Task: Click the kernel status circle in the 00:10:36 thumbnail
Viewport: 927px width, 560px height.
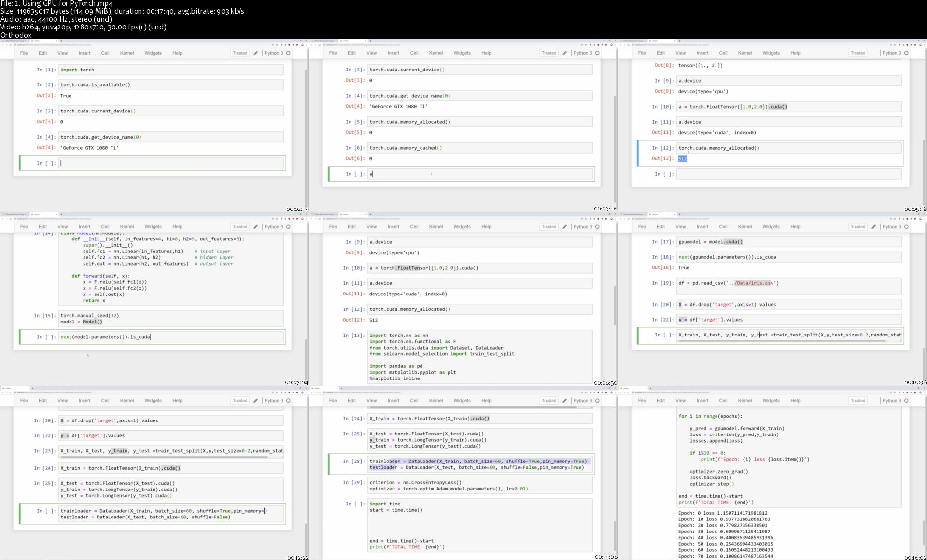Action: 906,227
